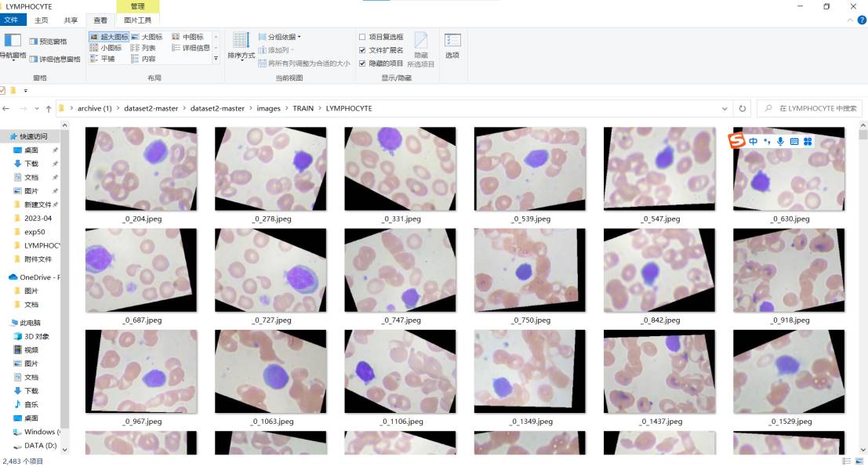The height and width of the screenshot is (467, 868).
Task: Open the exp50 folder in quick access
Action: coord(33,232)
